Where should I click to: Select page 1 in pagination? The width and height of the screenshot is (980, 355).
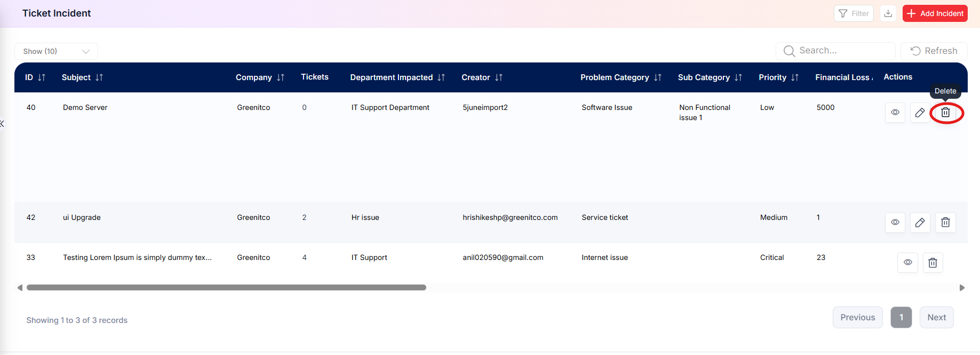point(902,318)
